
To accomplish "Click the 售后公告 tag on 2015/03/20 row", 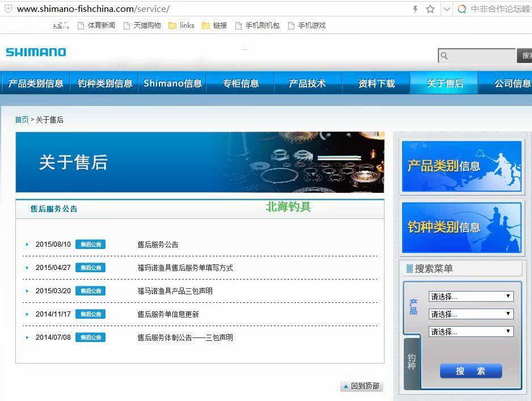I will [x=90, y=291].
